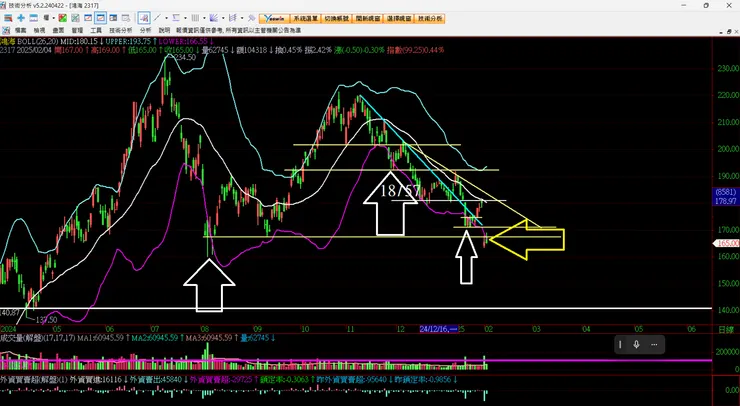Image resolution: width=740 pixels, height=406 pixels.
Task: Click the vertical bar icon in floating bar
Action: 620,345
